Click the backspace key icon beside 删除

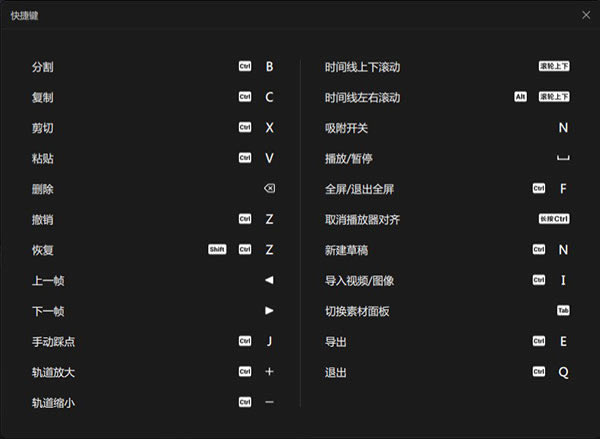click(269, 188)
